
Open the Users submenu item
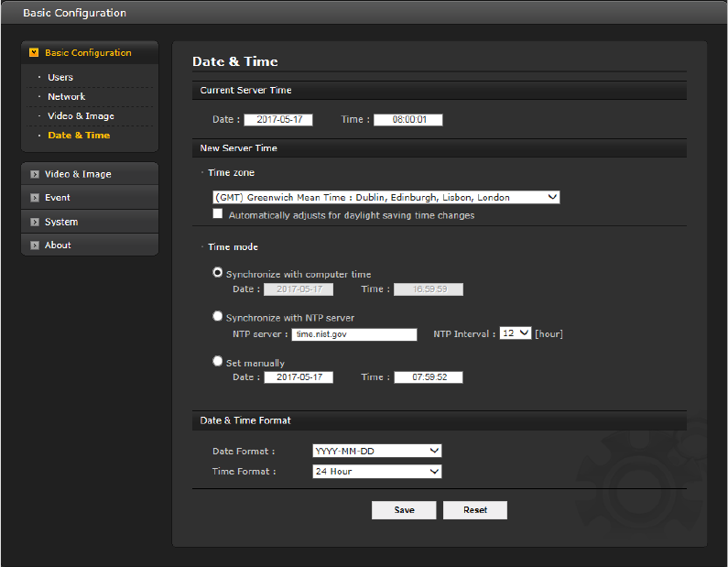point(60,77)
